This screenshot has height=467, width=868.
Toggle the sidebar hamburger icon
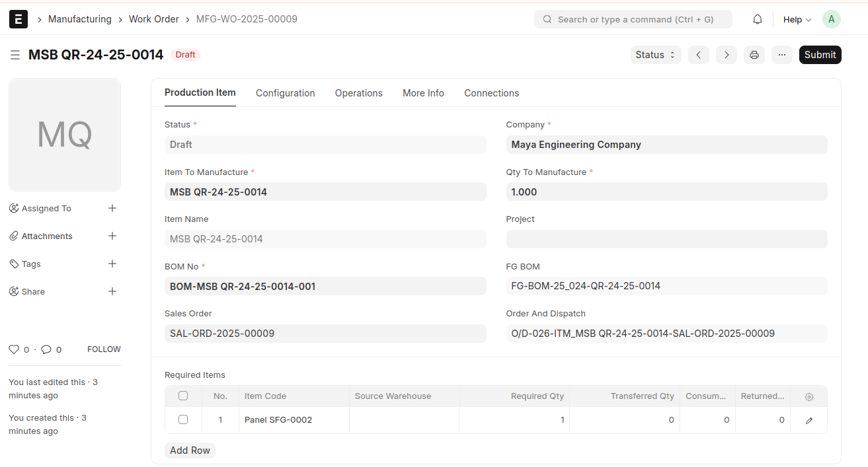pos(15,55)
